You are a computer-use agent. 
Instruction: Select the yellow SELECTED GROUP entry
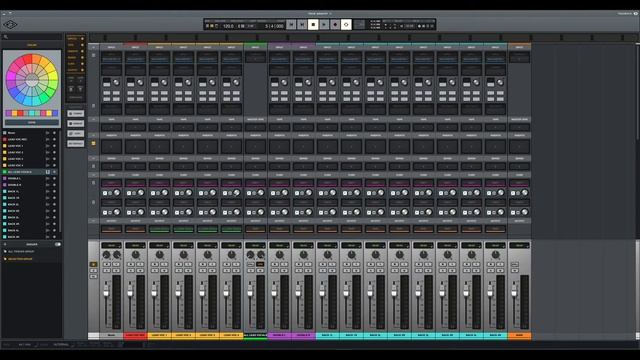tap(21, 259)
